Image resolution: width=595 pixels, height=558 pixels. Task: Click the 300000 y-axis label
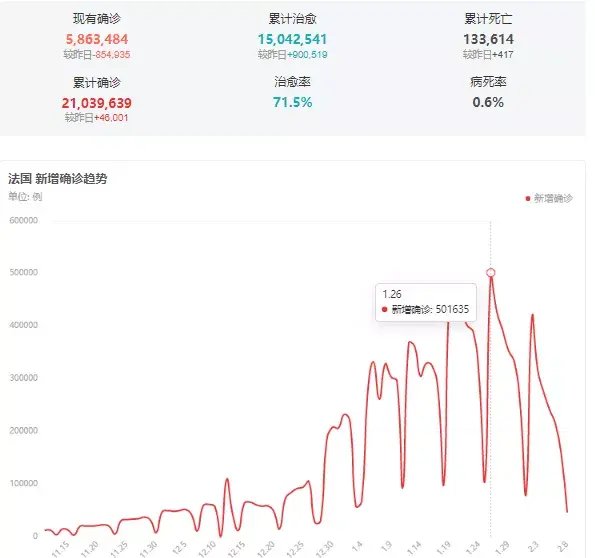tap(24, 378)
